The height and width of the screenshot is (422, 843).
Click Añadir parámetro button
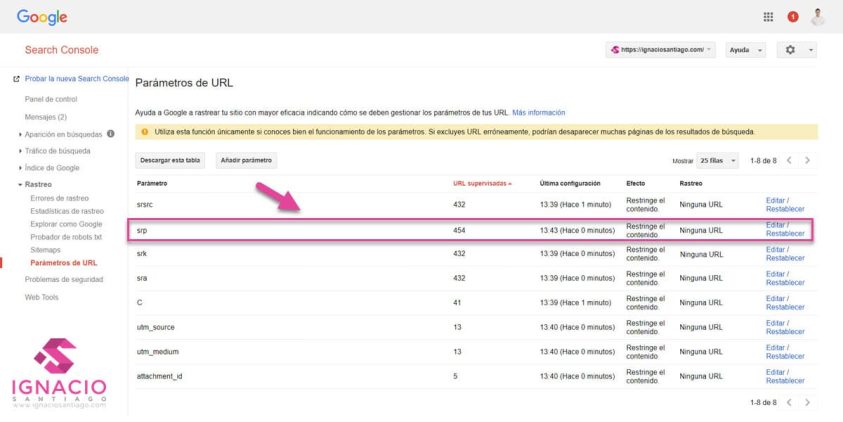(x=246, y=160)
